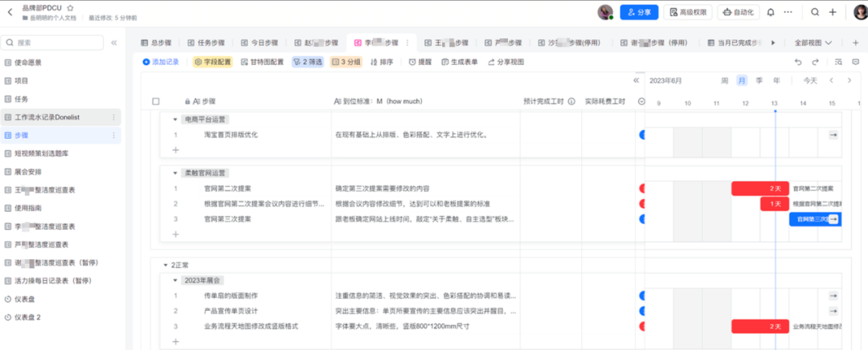Collapse the 2正常 group
The height and width of the screenshot is (350, 868).
[165, 265]
